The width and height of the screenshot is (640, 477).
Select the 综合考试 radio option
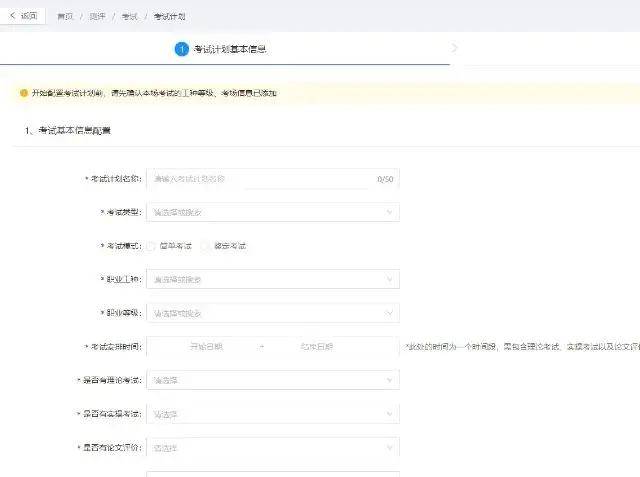tap(224, 246)
